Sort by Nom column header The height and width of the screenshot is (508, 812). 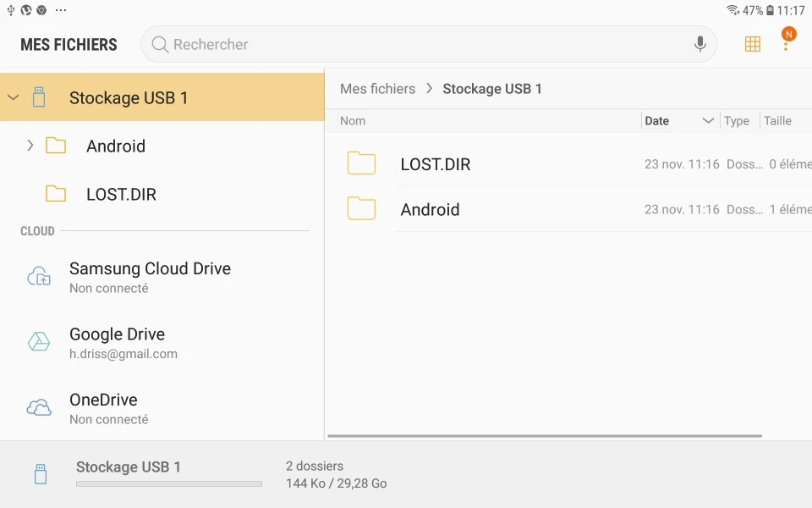[x=353, y=121]
